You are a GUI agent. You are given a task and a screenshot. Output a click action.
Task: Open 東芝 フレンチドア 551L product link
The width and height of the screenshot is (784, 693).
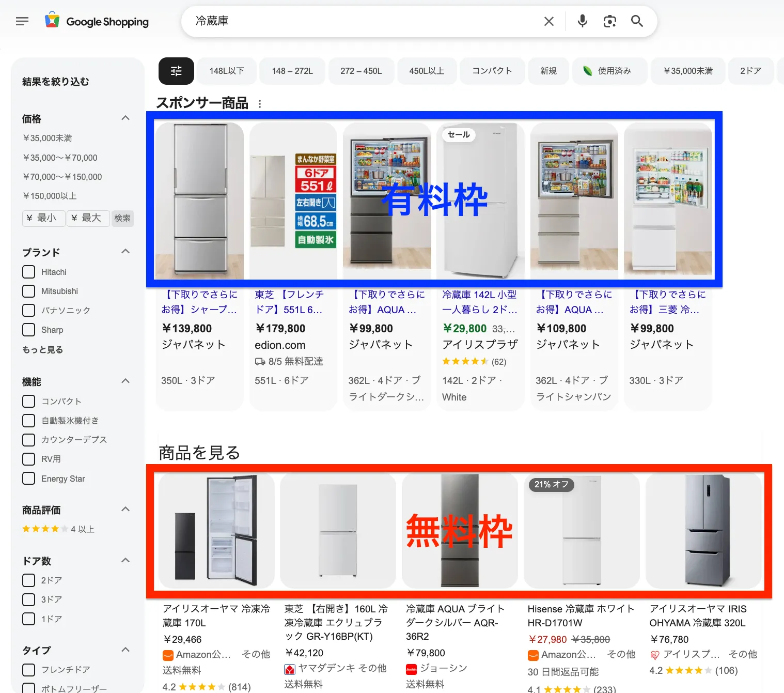point(289,302)
